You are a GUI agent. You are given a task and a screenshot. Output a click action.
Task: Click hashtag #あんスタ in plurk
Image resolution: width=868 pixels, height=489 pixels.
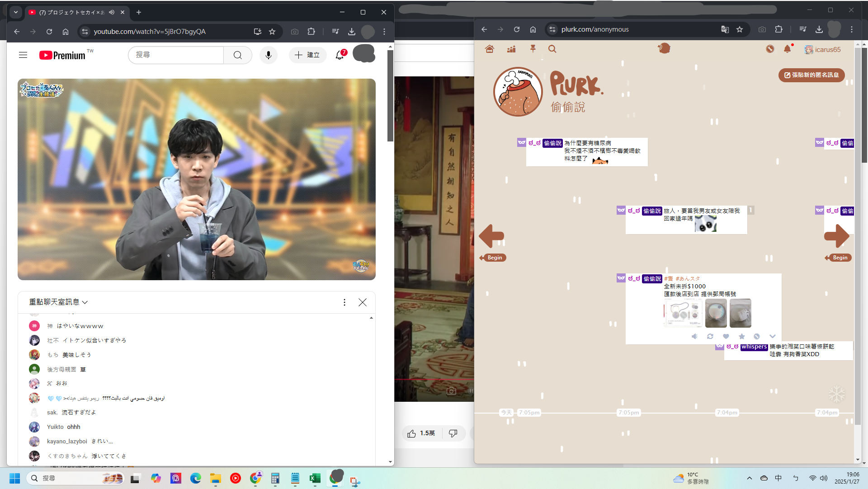688,279
